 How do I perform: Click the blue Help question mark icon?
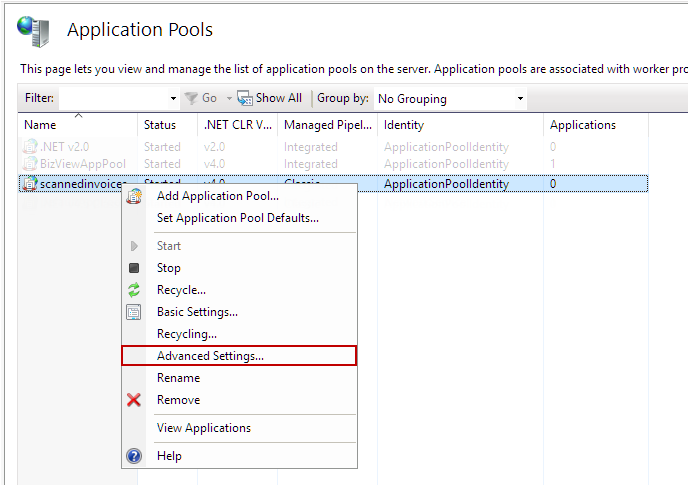pyautogui.click(x=134, y=456)
